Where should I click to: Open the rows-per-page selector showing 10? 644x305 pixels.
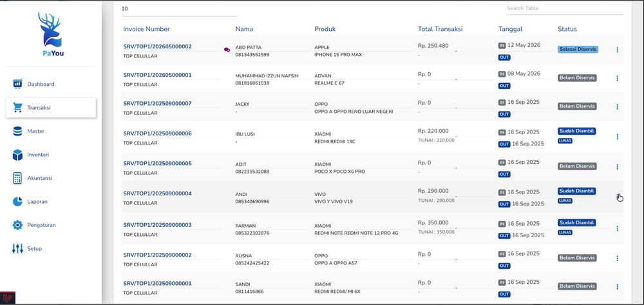coord(180,9)
